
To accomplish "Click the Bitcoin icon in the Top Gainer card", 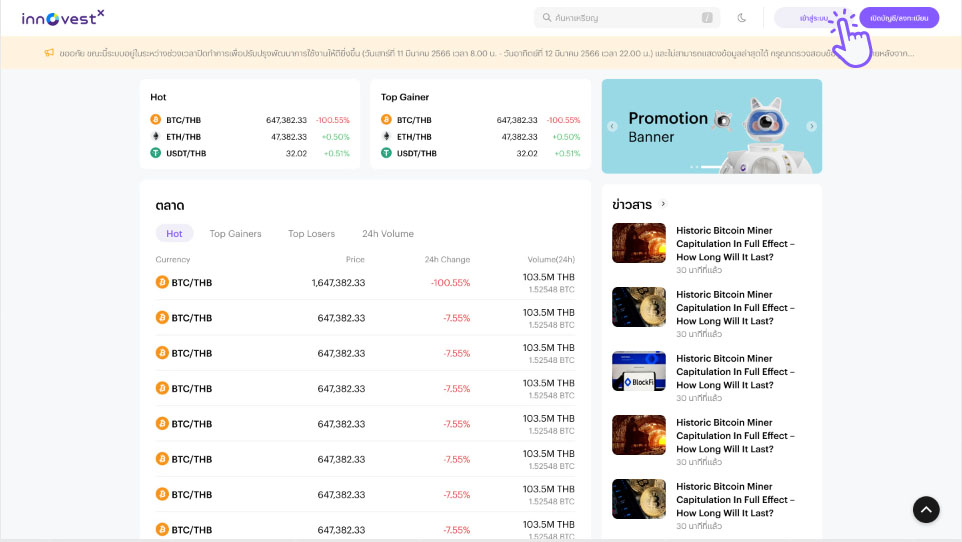I will pos(386,120).
